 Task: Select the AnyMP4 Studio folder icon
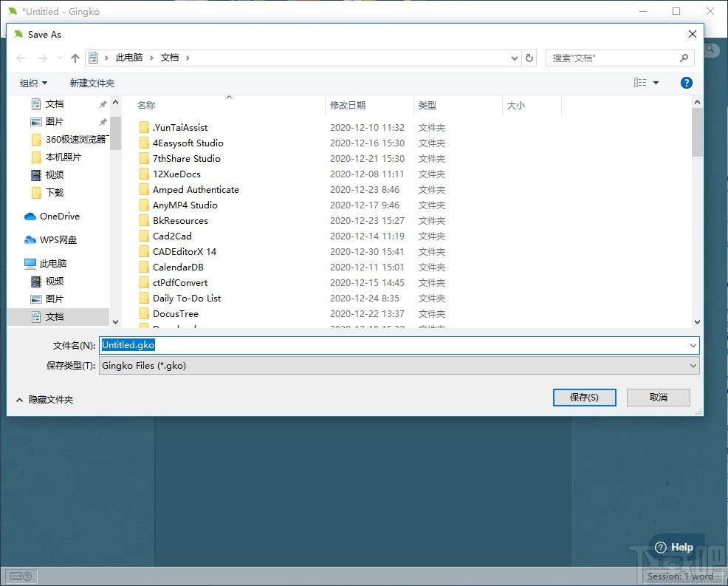click(145, 205)
